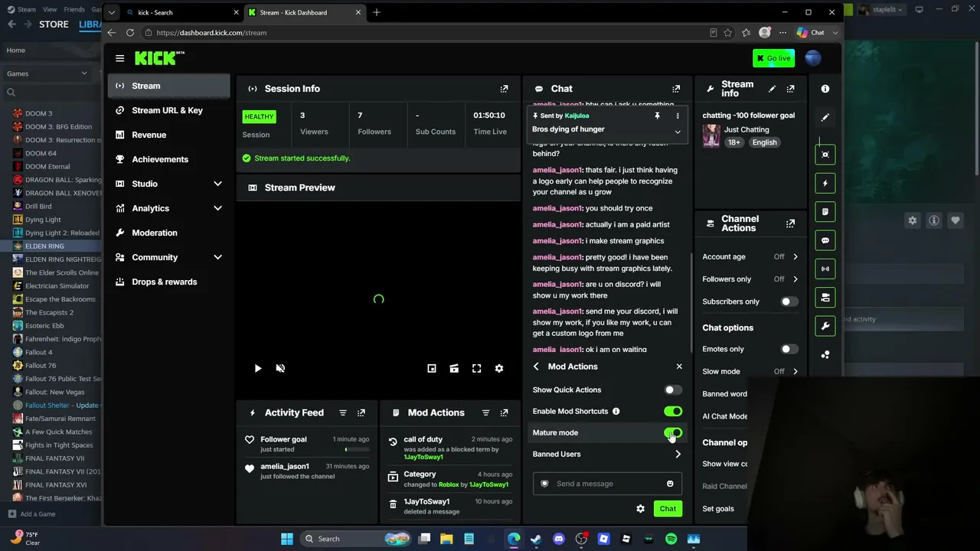Click the green Chat send button
Screen dimensions: 980x551
coord(668,509)
